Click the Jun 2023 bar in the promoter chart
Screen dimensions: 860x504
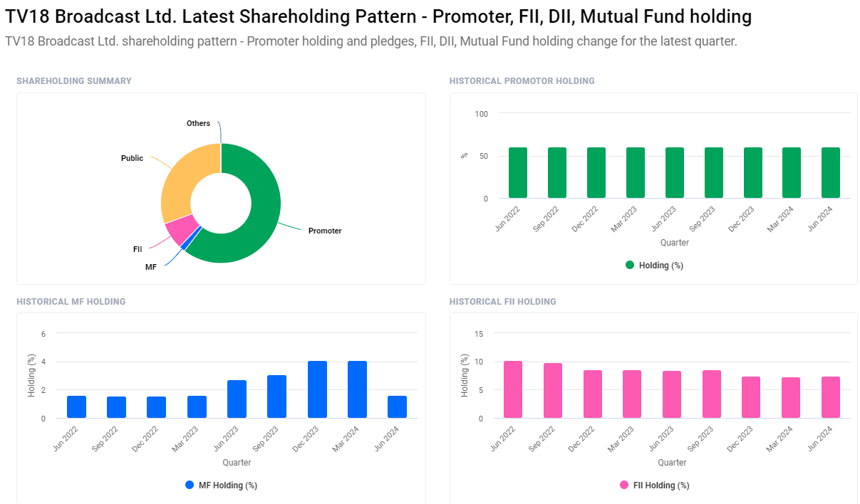click(x=675, y=173)
